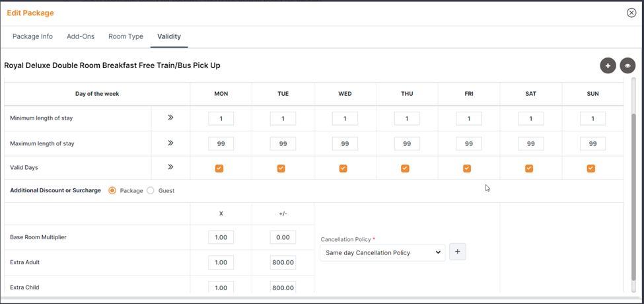Click the Extra Adult +/- amount field

[283, 262]
